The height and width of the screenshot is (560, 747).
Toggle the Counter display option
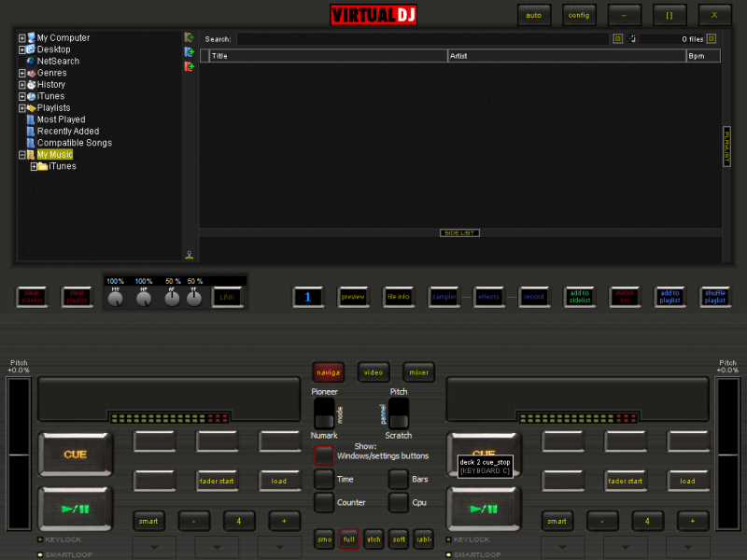tap(324, 502)
